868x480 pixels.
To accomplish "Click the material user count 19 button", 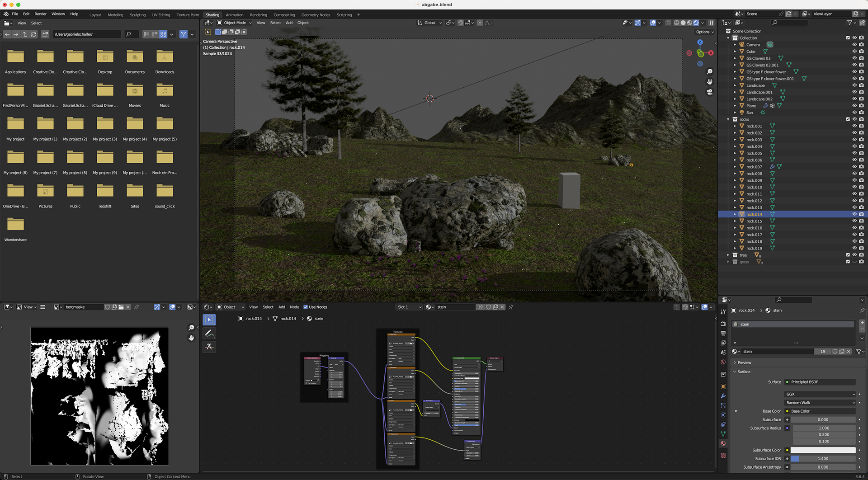I will coord(822,352).
